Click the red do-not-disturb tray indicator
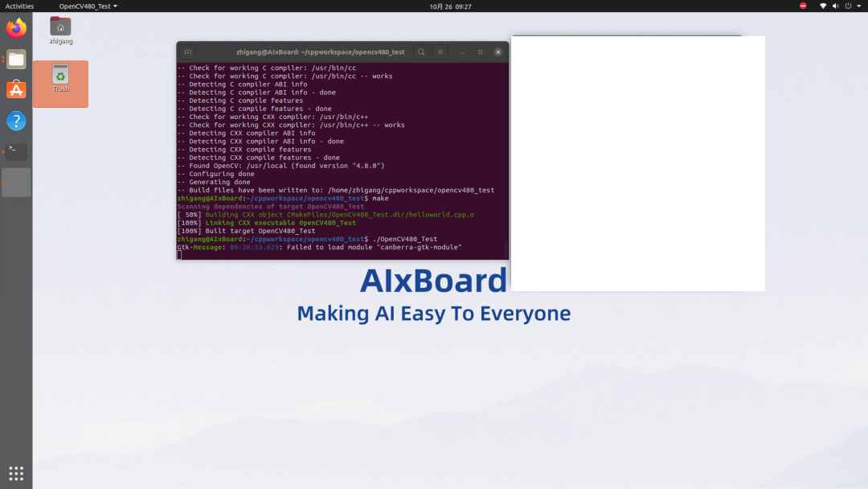This screenshot has height=489, width=868. [x=803, y=6]
